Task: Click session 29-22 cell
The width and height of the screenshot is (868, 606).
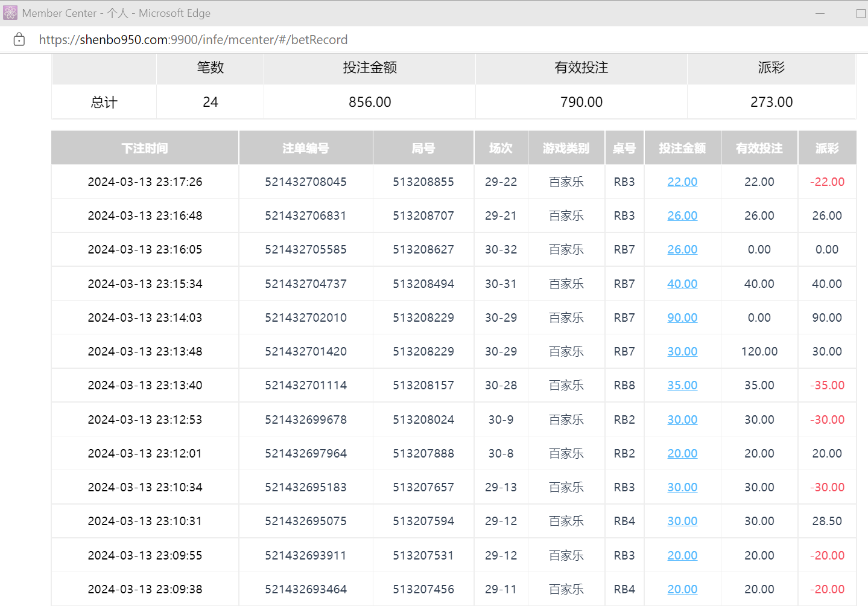Action: [x=501, y=182]
